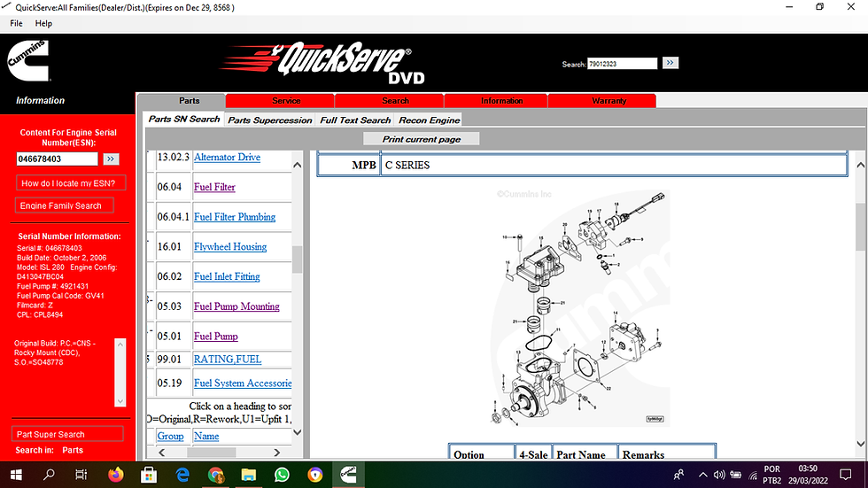
Task: Open WhatsApp from taskbar
Action: click(282, 475)
